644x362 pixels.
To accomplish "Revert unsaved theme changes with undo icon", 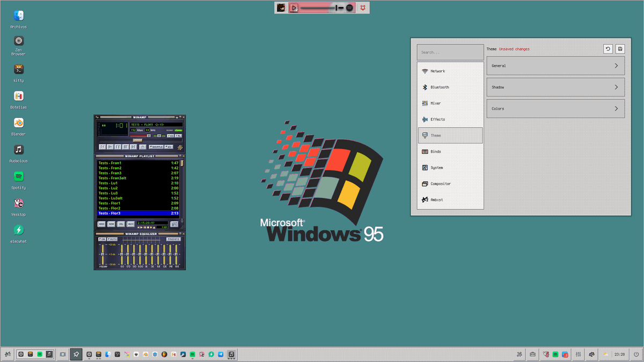I will [x=608, y=49].
